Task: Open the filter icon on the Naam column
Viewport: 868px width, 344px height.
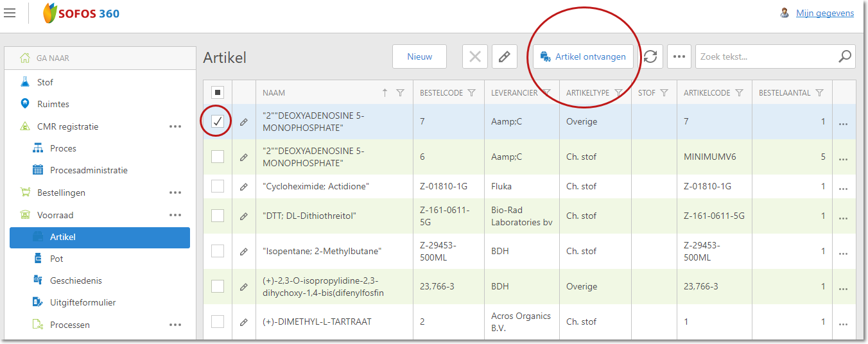Action: pos(401,93)
